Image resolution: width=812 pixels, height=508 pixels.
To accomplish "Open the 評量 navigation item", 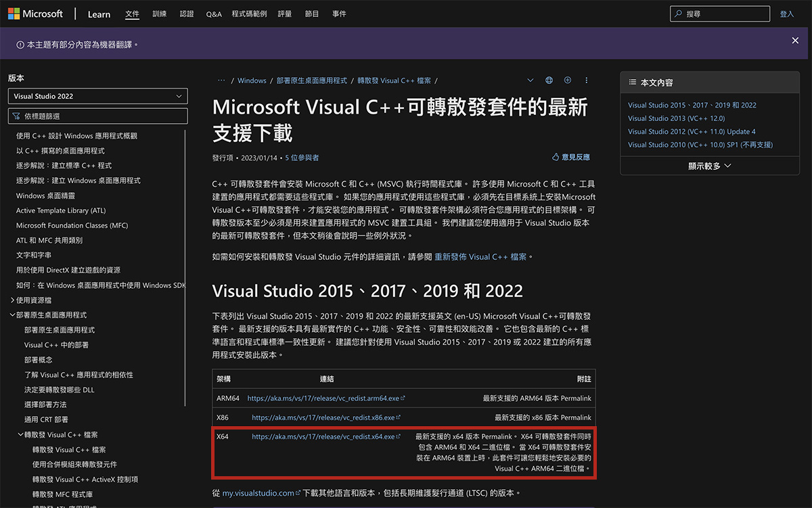I will pos(284,14).
